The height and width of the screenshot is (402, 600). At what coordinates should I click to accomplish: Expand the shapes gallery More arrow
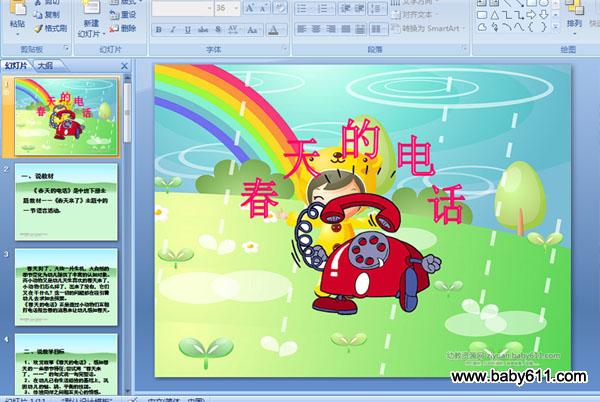pyautogui.click(x=556, y=28)
